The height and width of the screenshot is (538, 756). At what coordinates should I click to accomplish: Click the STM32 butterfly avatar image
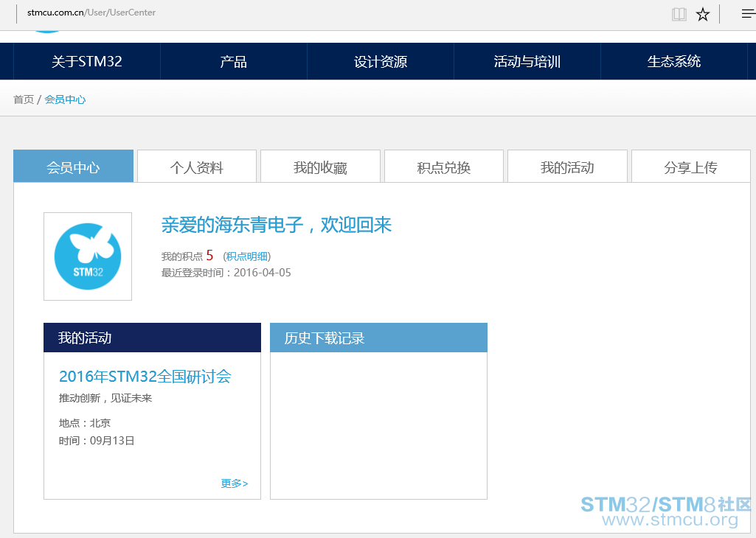pos(88,256)
